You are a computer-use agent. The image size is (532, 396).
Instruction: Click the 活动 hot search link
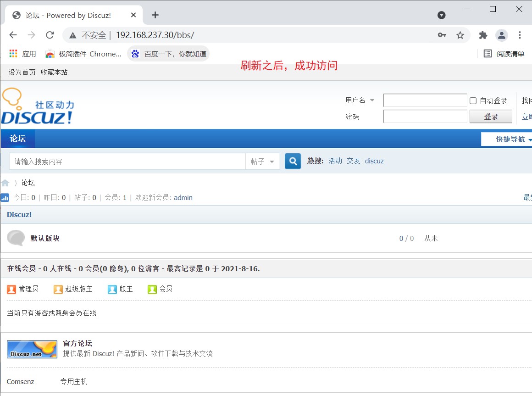[x=335, y=161]
